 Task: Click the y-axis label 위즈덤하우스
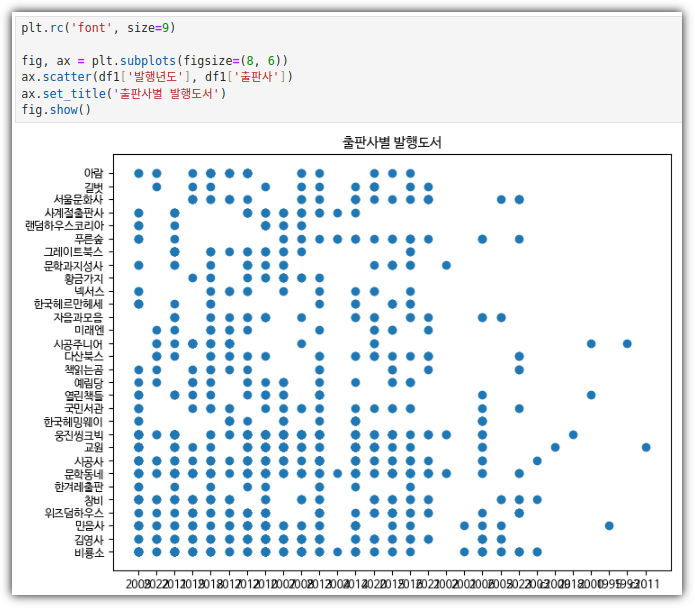(x=74, y=513)
